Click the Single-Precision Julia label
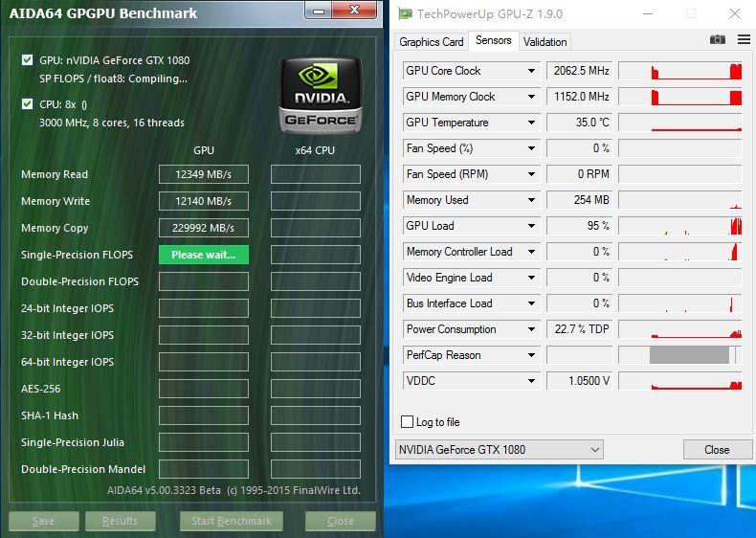Viewport: 756px width, 538px height. 73,442
